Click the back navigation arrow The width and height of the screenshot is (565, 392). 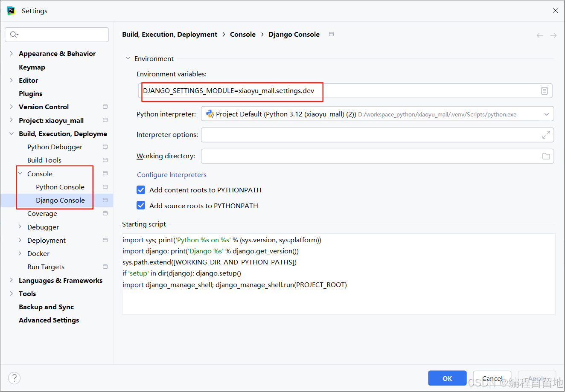[540, 35]
